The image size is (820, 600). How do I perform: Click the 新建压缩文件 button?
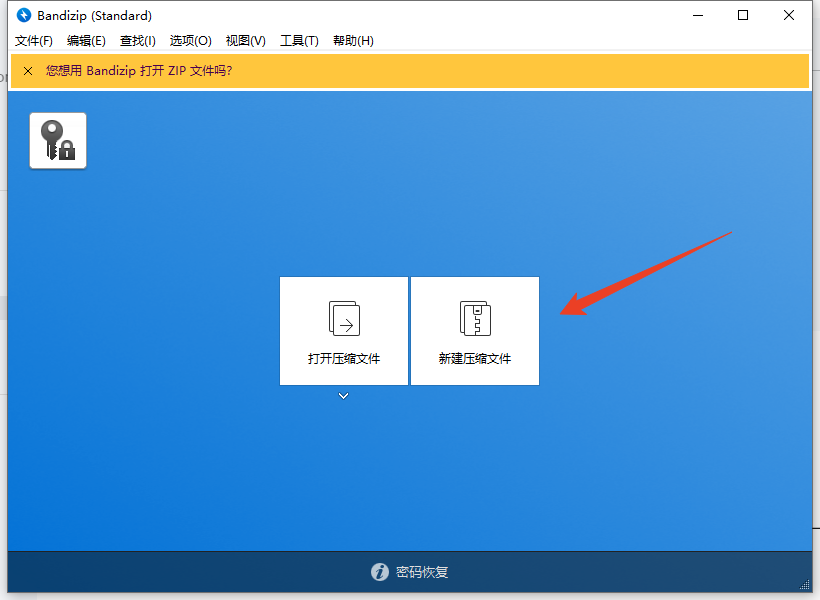474,331
